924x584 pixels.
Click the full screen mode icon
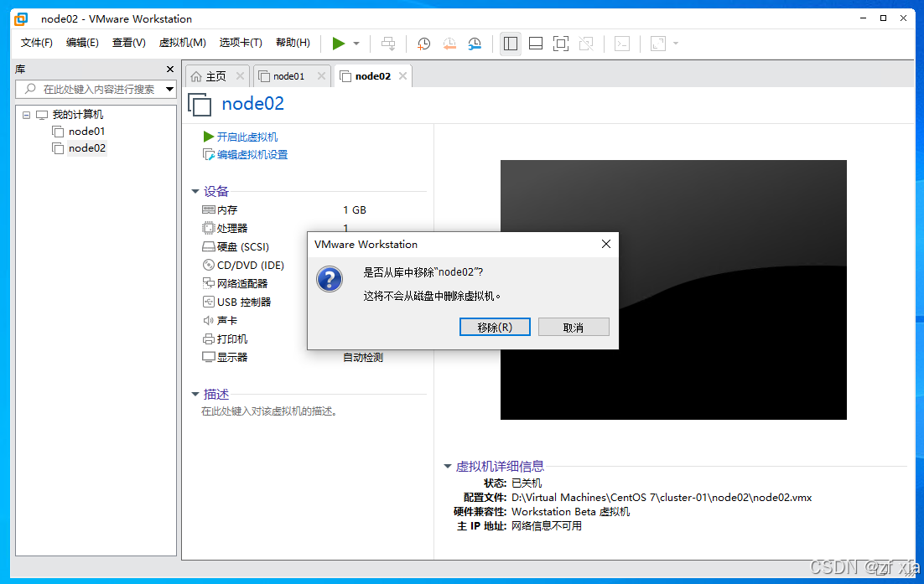pos(561,44)
